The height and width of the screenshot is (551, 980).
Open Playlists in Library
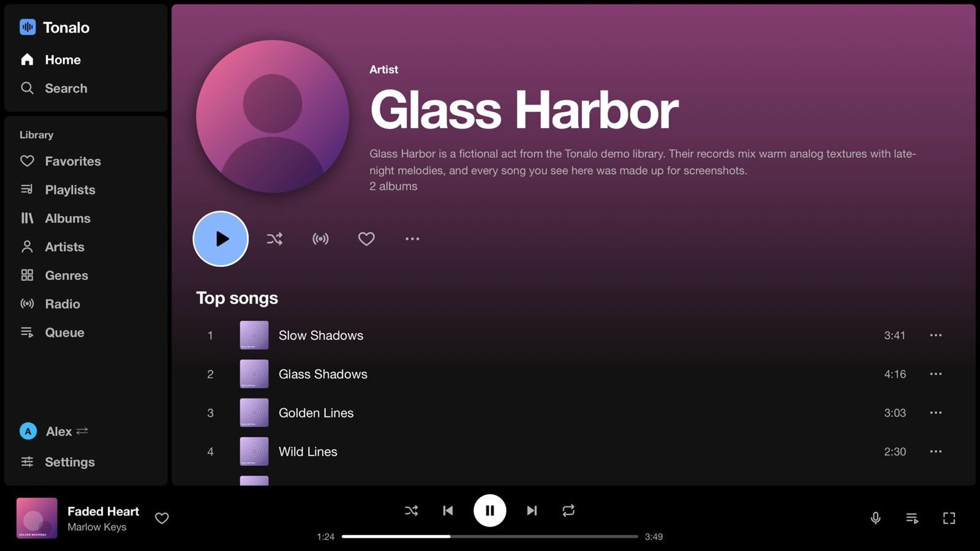pos(86,190)
